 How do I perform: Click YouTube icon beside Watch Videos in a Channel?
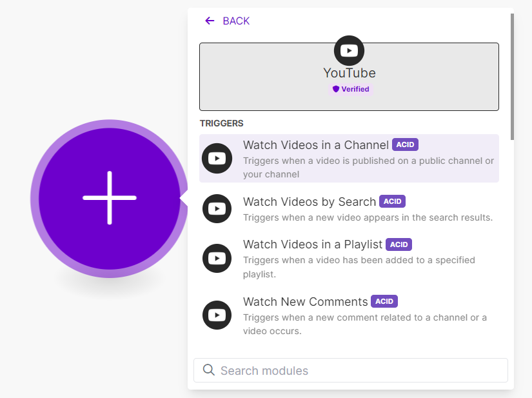pos(217,159)
